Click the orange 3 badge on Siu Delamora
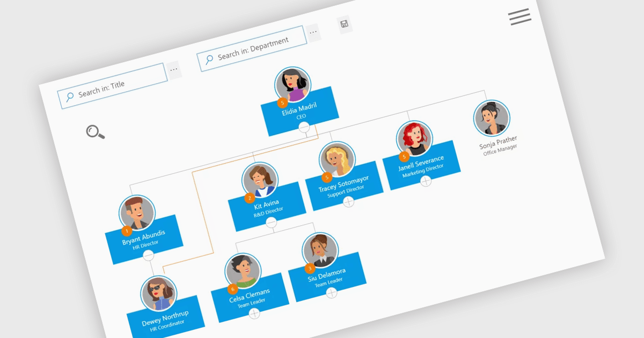 (x=309, y=268)
